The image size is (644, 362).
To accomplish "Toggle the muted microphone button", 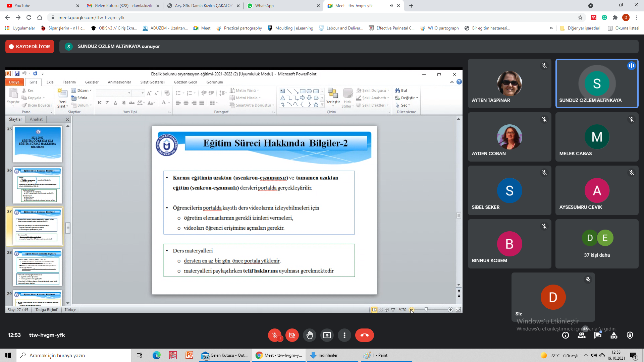I will click(x=274, y=335).
